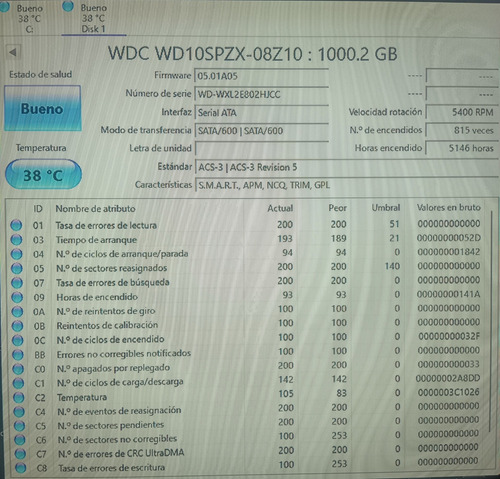Viewport: 500px width, 479px height.
Task: Click the Valores en bruto column header
Action: point(449,207)
